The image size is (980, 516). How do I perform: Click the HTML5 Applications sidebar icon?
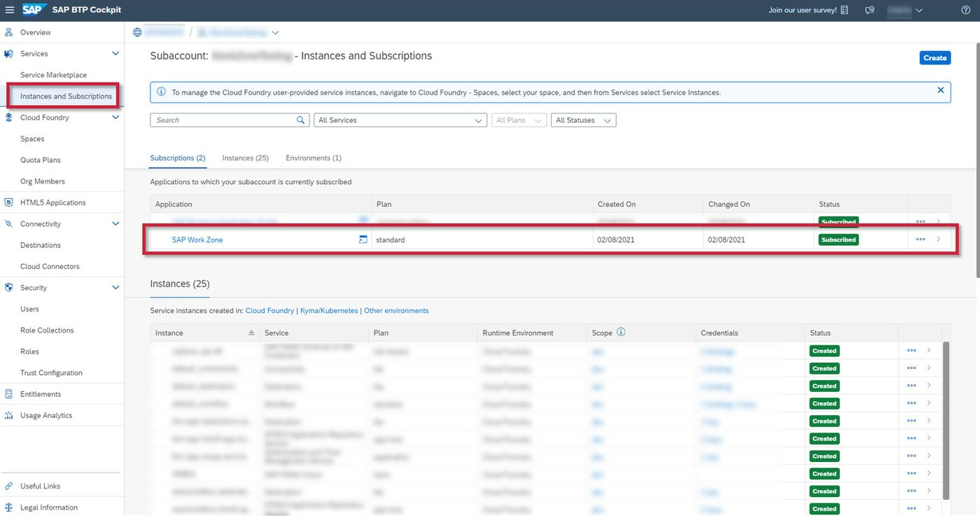pos(8,202)
